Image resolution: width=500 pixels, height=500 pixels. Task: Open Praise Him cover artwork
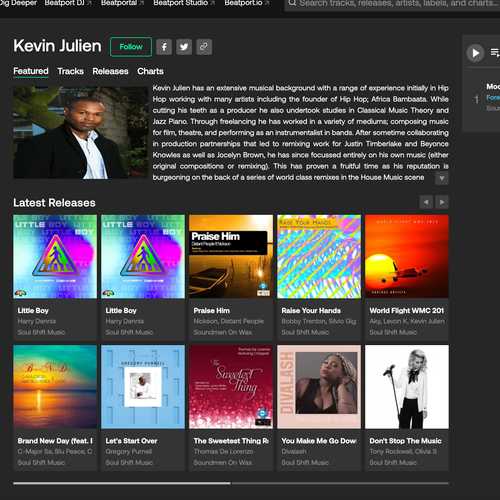tap(231, 257)
